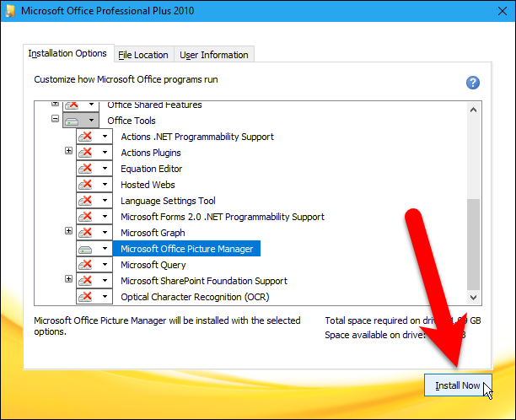Click the red X icon for Optical Character Recognition

pos(85,297)
